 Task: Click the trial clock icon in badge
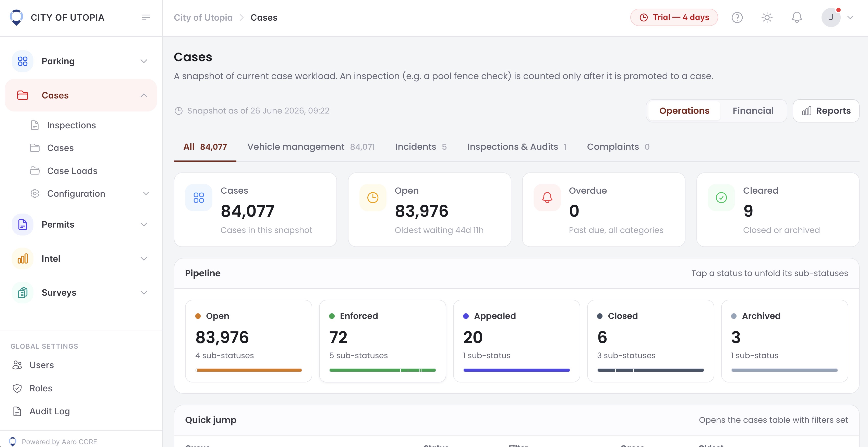click(x=644, y=18)
